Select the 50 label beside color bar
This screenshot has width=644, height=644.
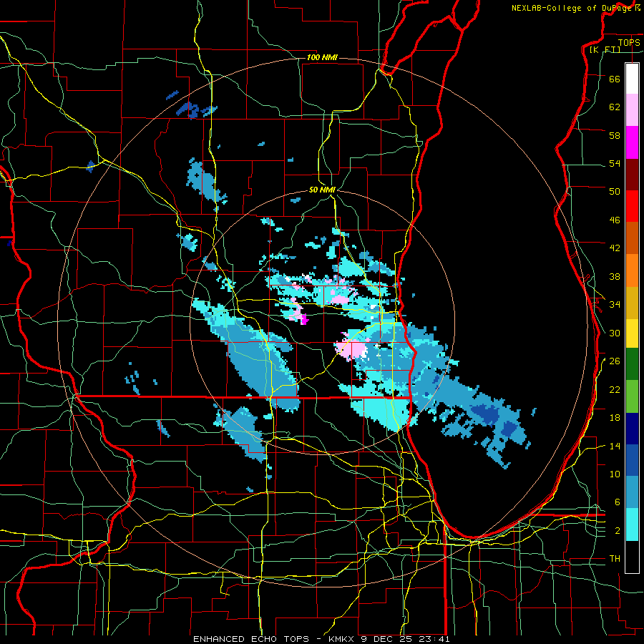[615, 192]
